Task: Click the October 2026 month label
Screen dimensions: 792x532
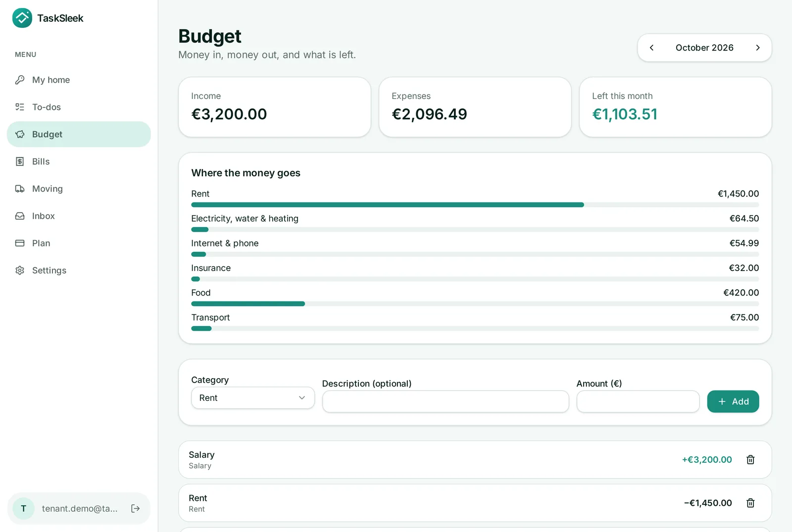Action: click(x=704, y=48)
